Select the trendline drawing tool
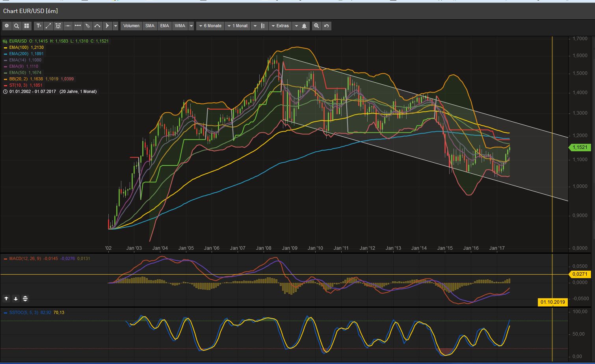The image size is (595, 364). (x=48, y=26)
